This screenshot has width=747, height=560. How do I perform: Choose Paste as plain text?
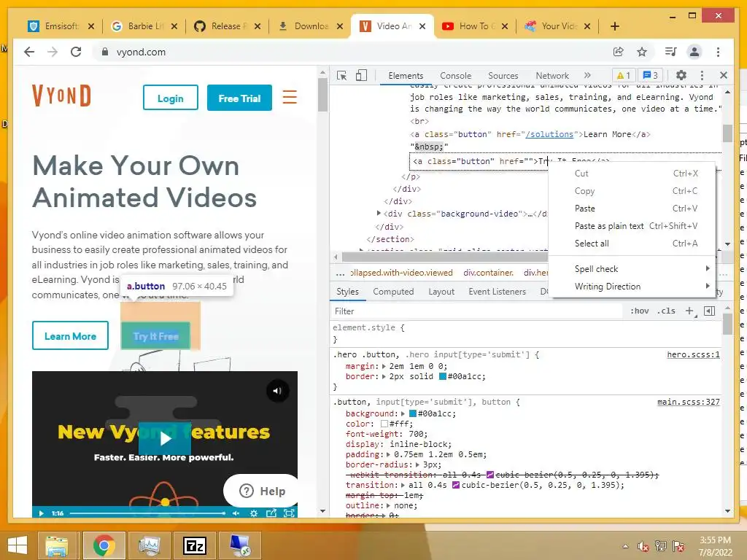[632, 226]
